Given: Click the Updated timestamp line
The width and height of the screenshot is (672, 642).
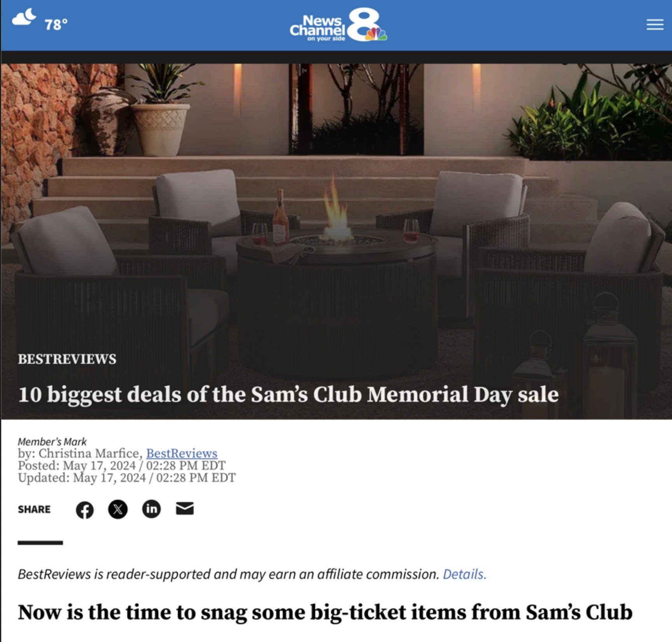Looking at the screenshot, I should (x=127, y=477).
